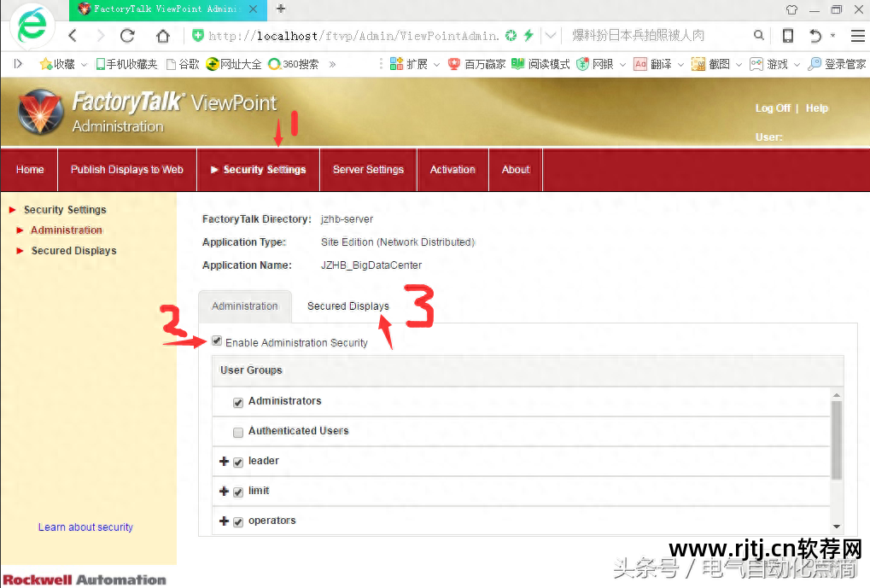The height and width of the screenshot is (588, 870).
Task: Click the search magnifier icon
Action: [759, 36]
